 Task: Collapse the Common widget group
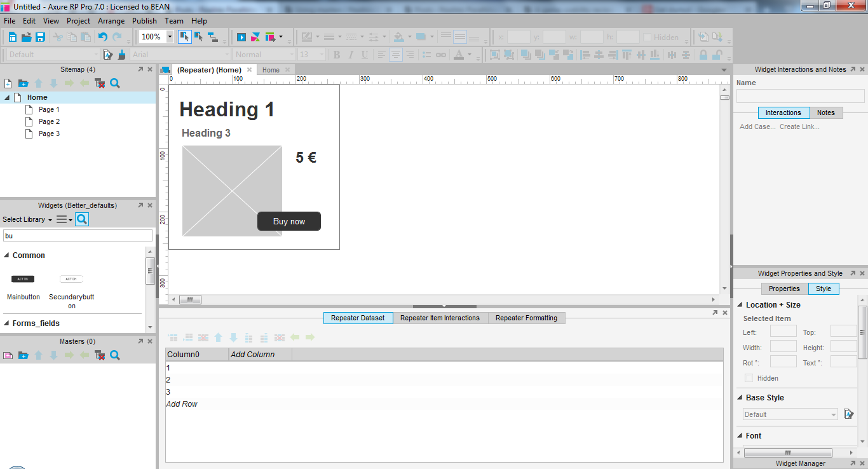(x=6, y=255)
